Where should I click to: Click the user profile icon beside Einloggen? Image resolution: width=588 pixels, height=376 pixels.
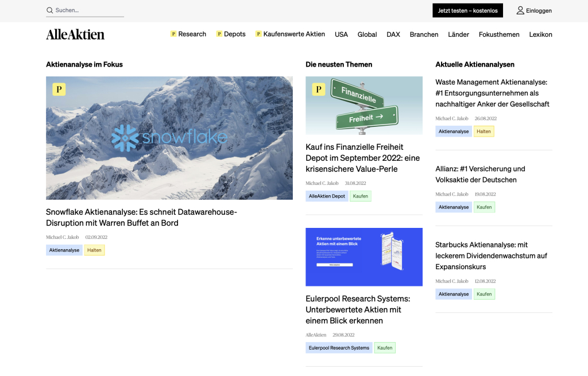tap(520, 10)
